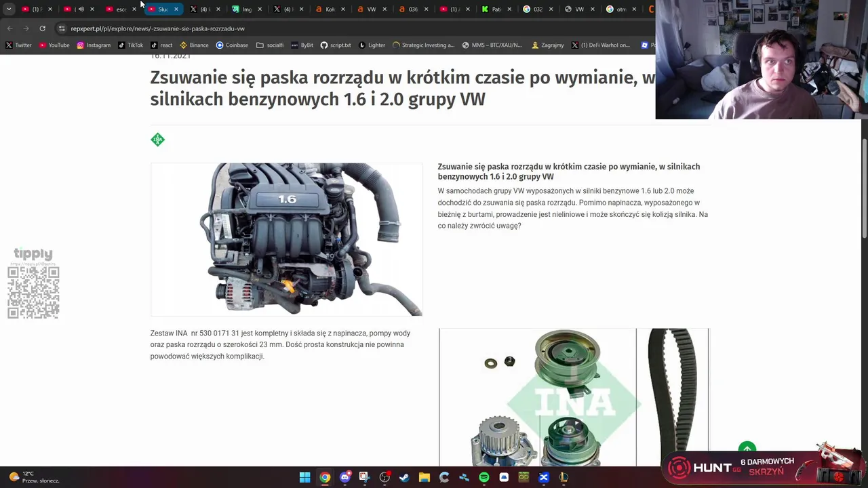The height and width of the screenshot is (488, 868).
Task: Focus the repxpert.pl address bar URL
Action: coord(157,28)
